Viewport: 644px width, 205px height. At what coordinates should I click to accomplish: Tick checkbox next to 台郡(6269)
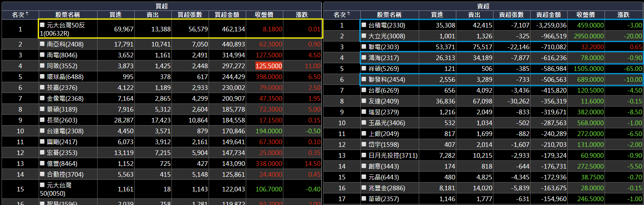pyautogui.click(x=364, y=90)
